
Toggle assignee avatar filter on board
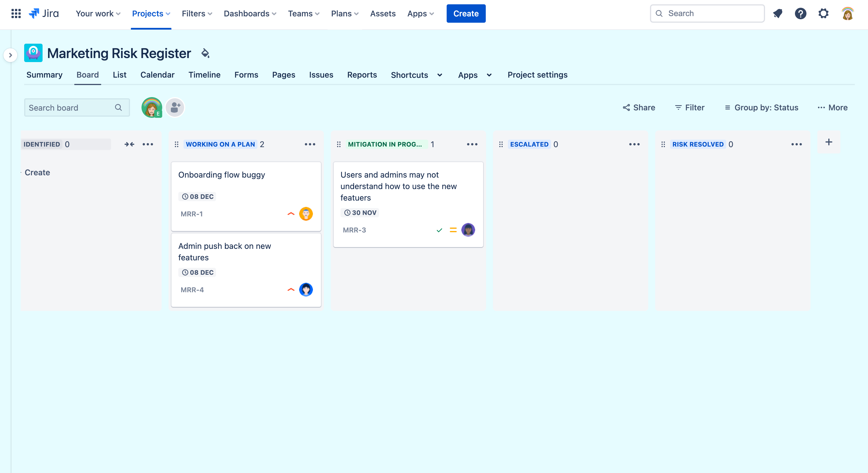pyautogui.click(x=152, y=108)
